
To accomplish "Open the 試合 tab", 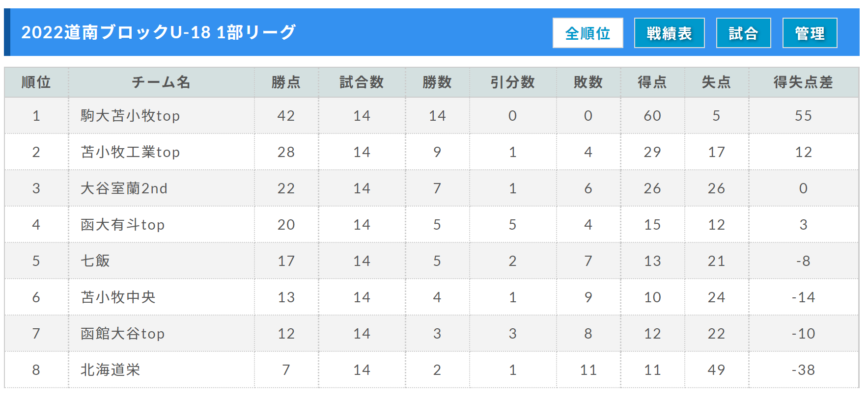I will 743,33.
